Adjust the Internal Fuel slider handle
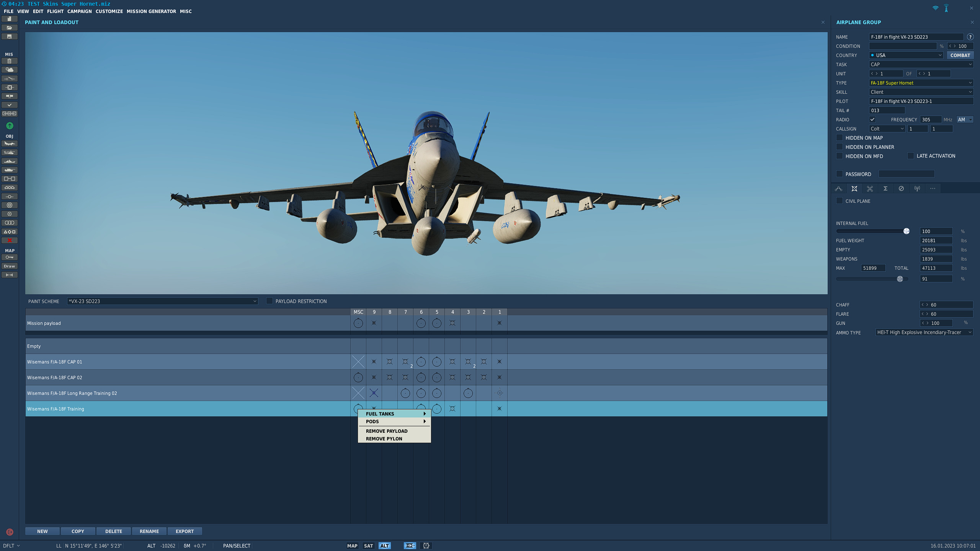 pyautogui.click(x=906, y=231)
